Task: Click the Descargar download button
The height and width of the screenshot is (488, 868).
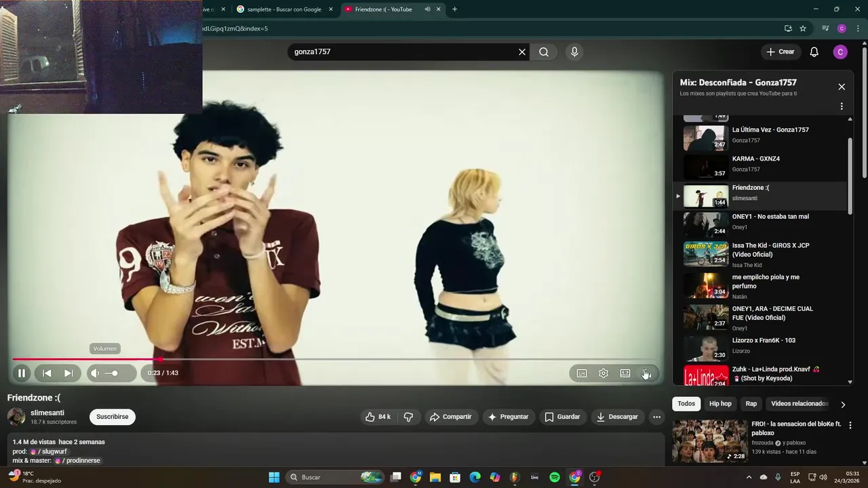Action: [617, 417]
